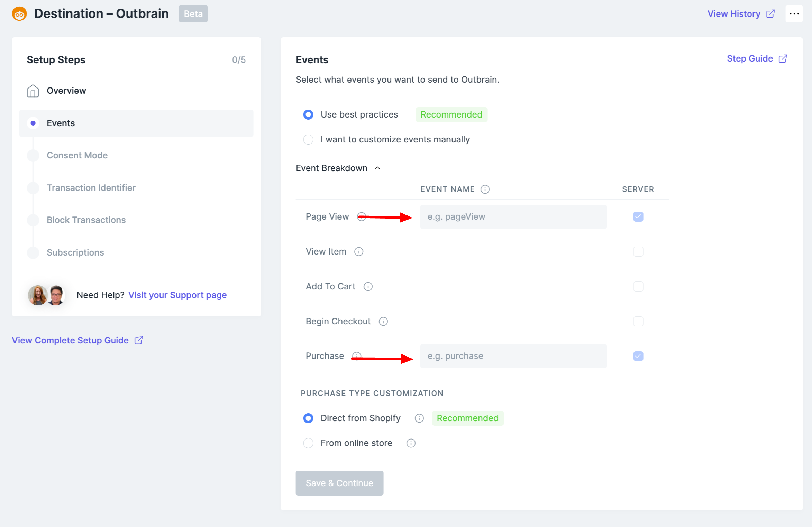The image size is (812, 527).
Task: Open the three-dot more options menu
Action: pyautogui.click(x=794, y=14)
